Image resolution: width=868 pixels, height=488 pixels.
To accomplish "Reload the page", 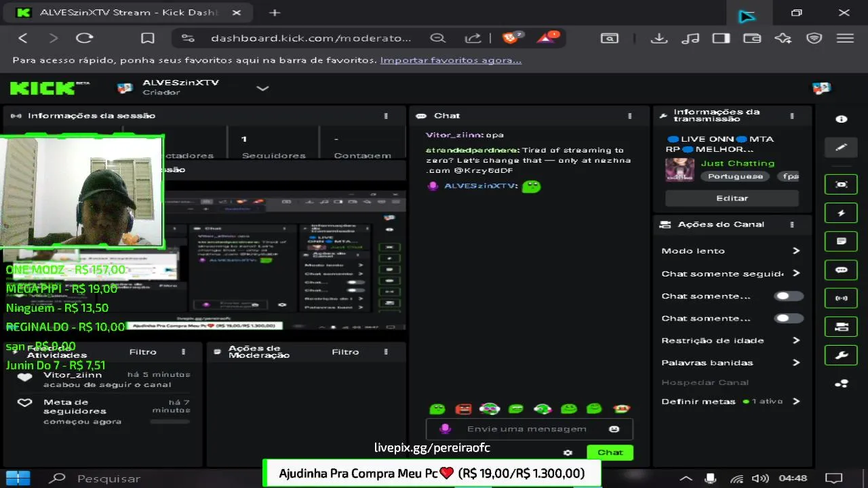I will coord(85,38).
